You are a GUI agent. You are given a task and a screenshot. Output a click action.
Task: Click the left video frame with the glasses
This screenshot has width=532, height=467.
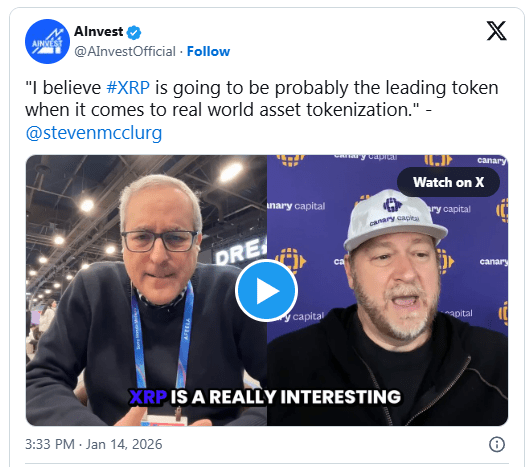point(147,291)
